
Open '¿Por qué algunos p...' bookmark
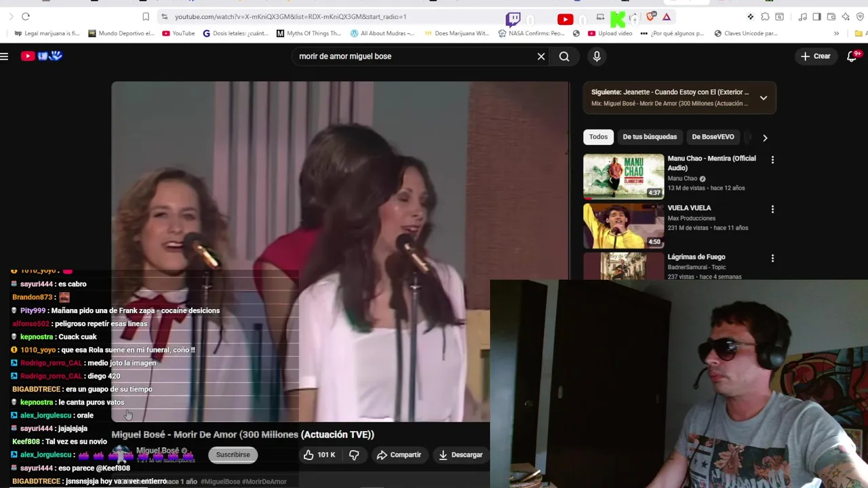point(672,33)
